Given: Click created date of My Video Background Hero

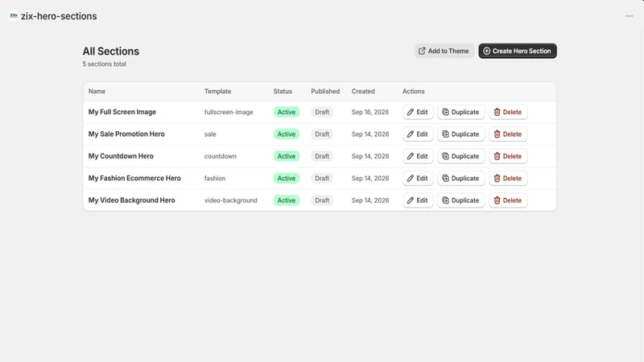Looking at the screenshot, I should (x=370, y=200).
